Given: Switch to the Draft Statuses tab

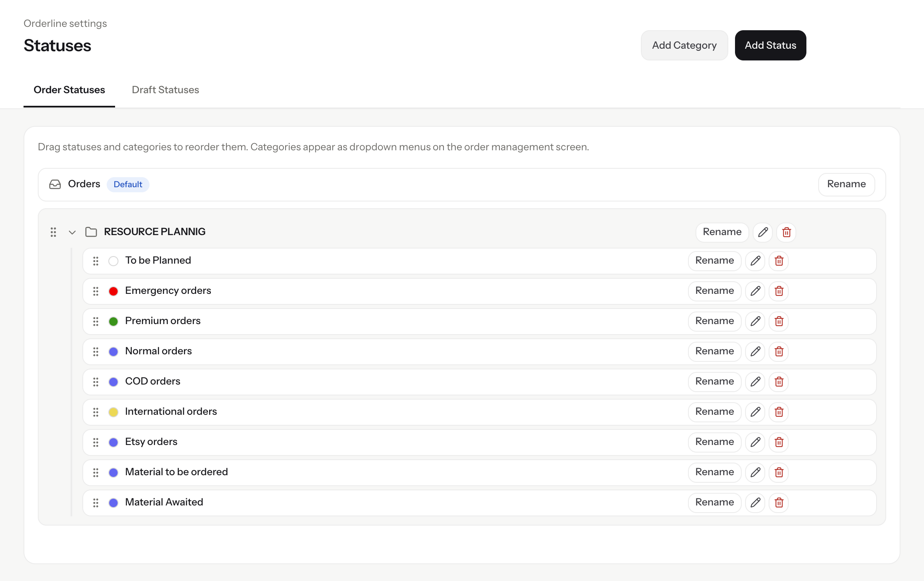Looking at the screenshot, I should 165,90.
